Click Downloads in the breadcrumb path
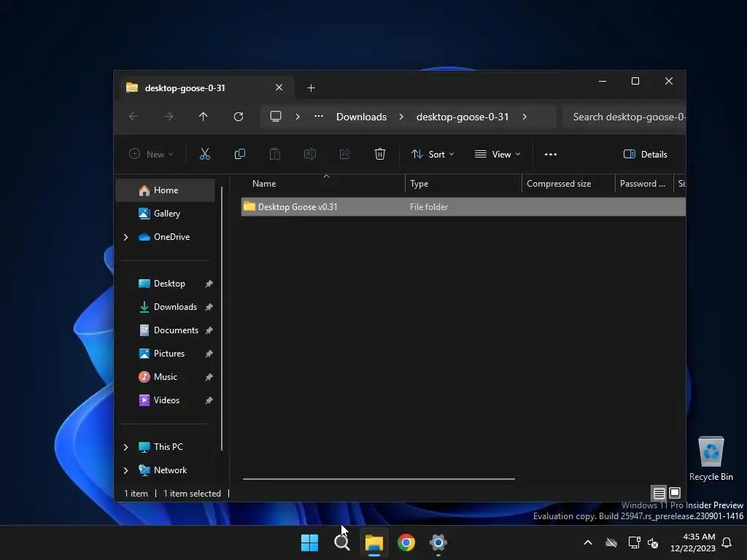 361,117
